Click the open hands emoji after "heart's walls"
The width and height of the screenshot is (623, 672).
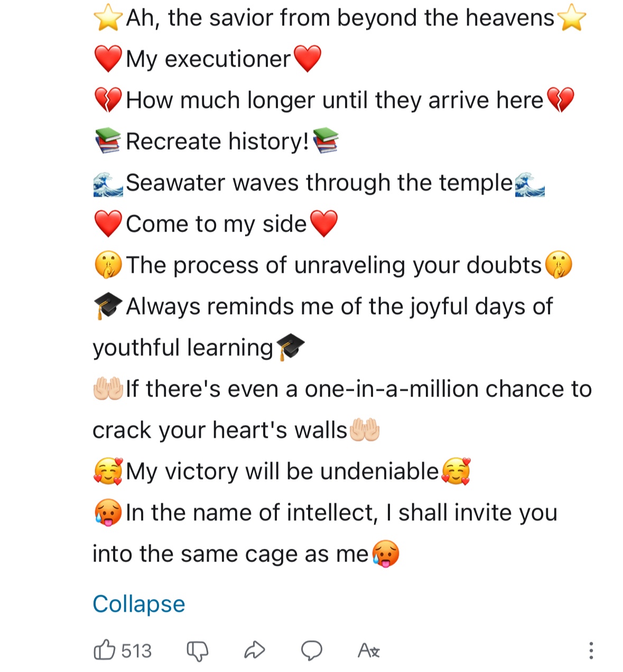365,430
